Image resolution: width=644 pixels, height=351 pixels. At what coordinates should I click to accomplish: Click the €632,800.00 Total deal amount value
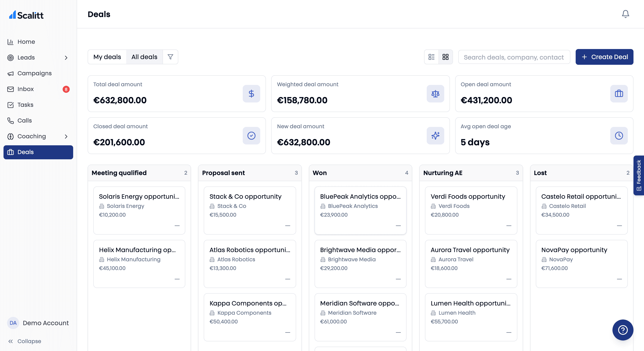[x=120, y=100]
